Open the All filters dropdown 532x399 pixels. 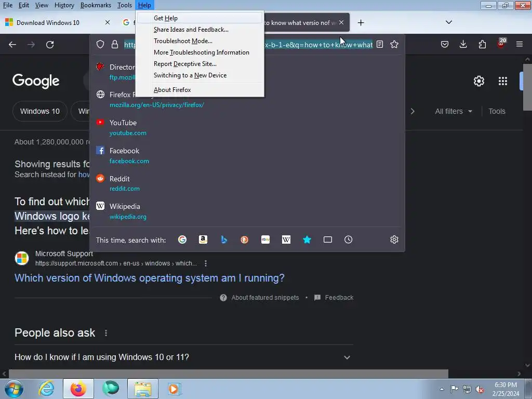click(x=453, y=111)
